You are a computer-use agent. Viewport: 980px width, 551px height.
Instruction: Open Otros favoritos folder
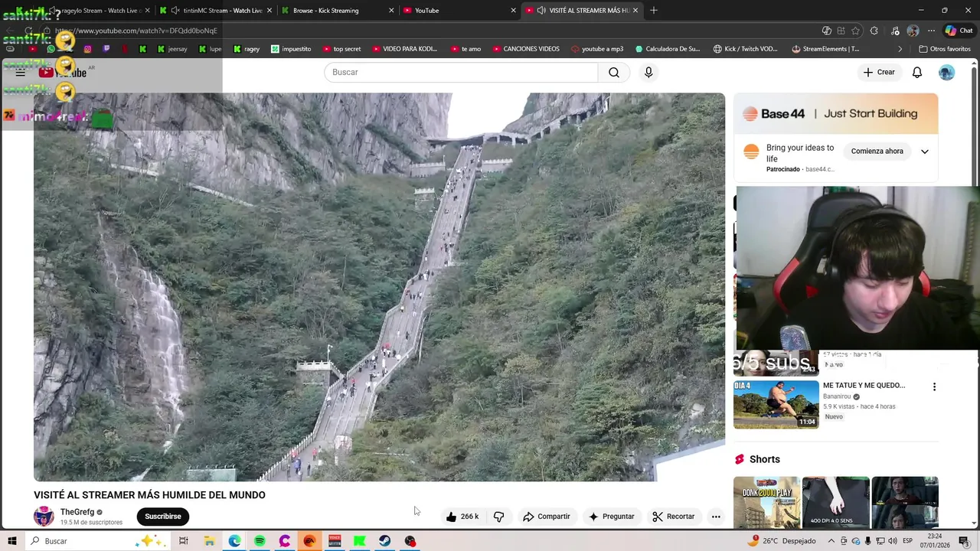[945, 49]
